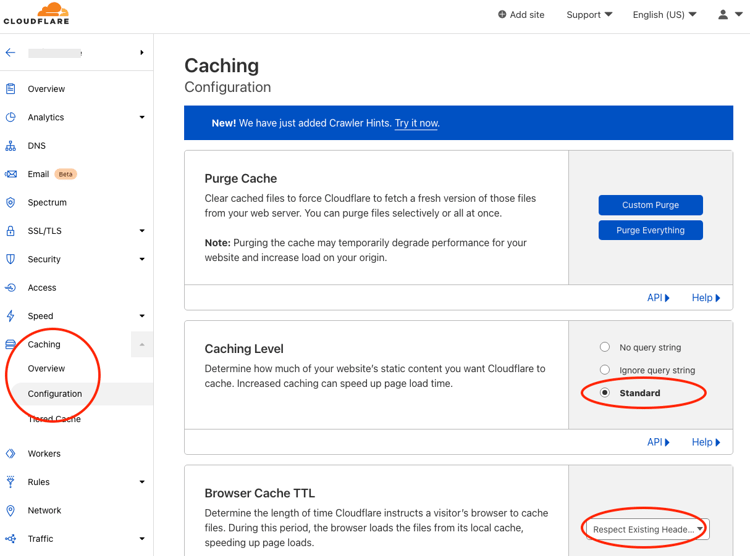Screen dimensions: 750x556
Task: Click the Network location pin icon
Action: [11, 511]
